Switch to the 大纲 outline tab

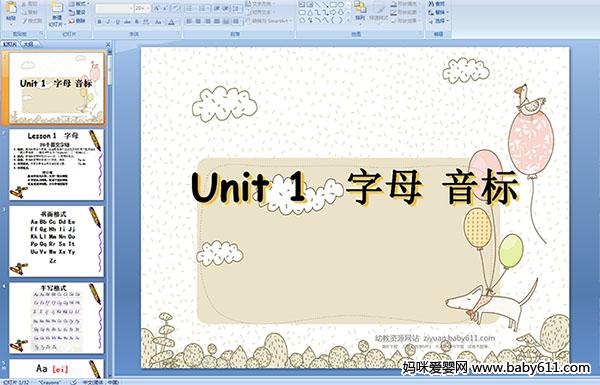(28, 44)
